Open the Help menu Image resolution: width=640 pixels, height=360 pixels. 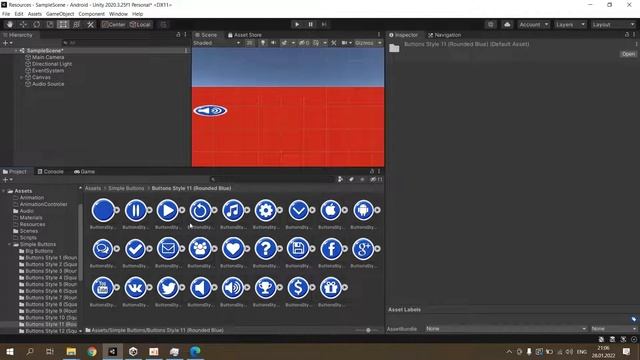coord(138,14)
